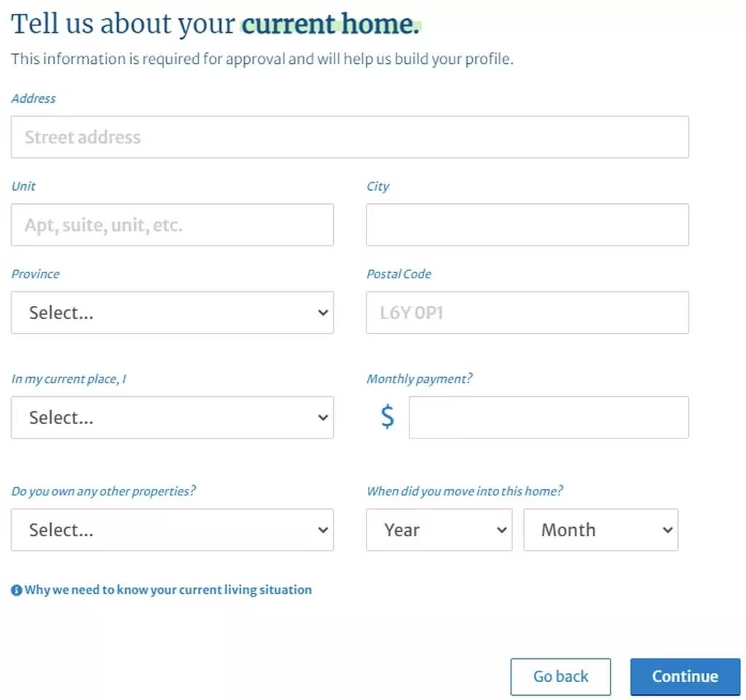Click the 'current home.' highlighted heading text
The image size is (746, 700).
331,24
